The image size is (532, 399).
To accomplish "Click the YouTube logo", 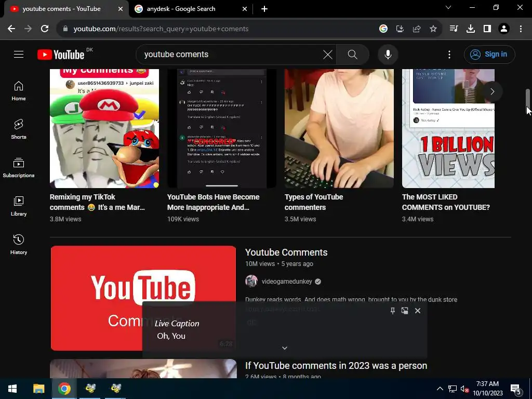I will pos(61,55).
